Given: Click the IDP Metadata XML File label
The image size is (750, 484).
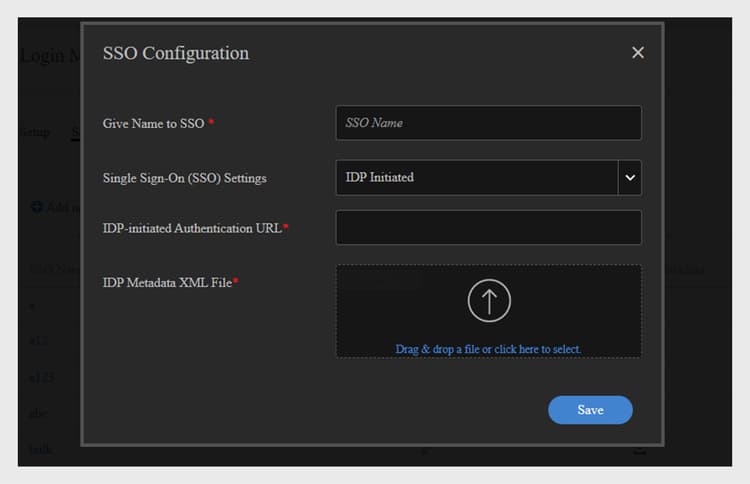Looking at the screenshot, I should 167,282.
